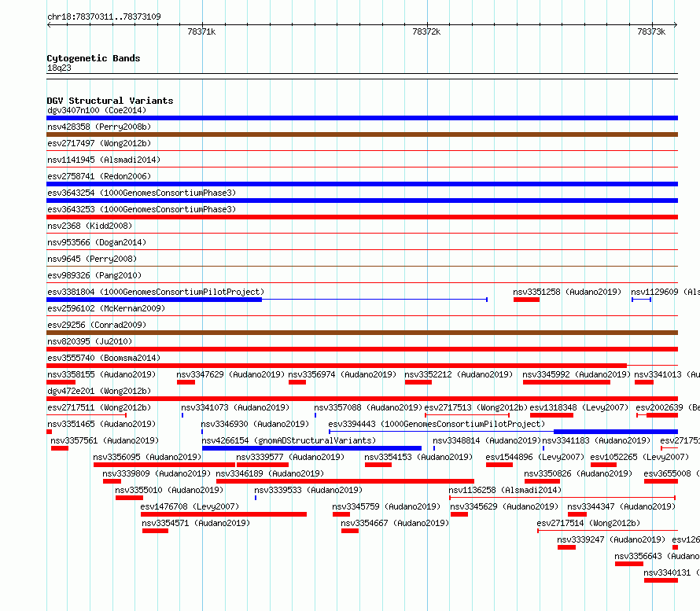Open nsv428358 (Perry2008b) variant label
The width and height of the screenshot is (700, 611).
pos(99,127)
